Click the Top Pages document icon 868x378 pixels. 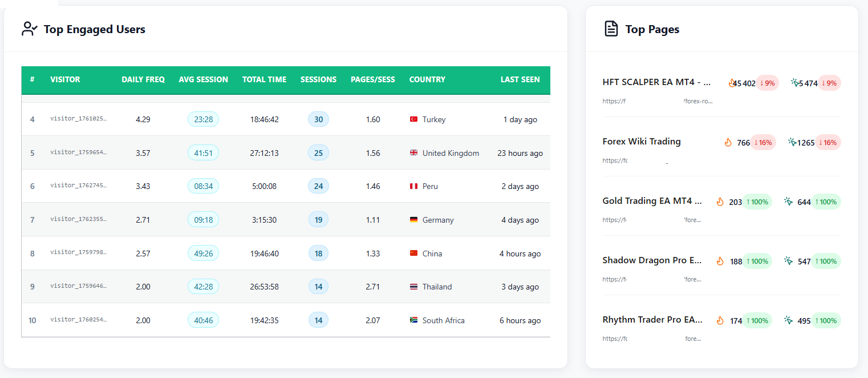[x=611, y=29]
